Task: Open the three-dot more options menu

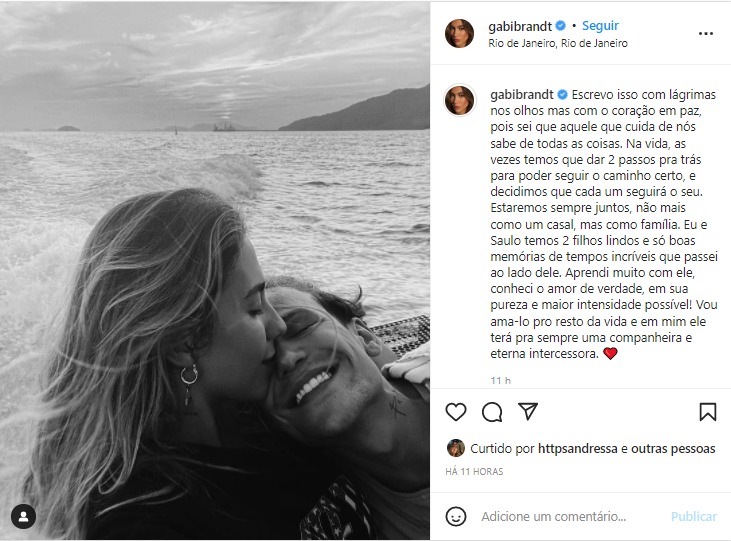Action: (705, 34)
